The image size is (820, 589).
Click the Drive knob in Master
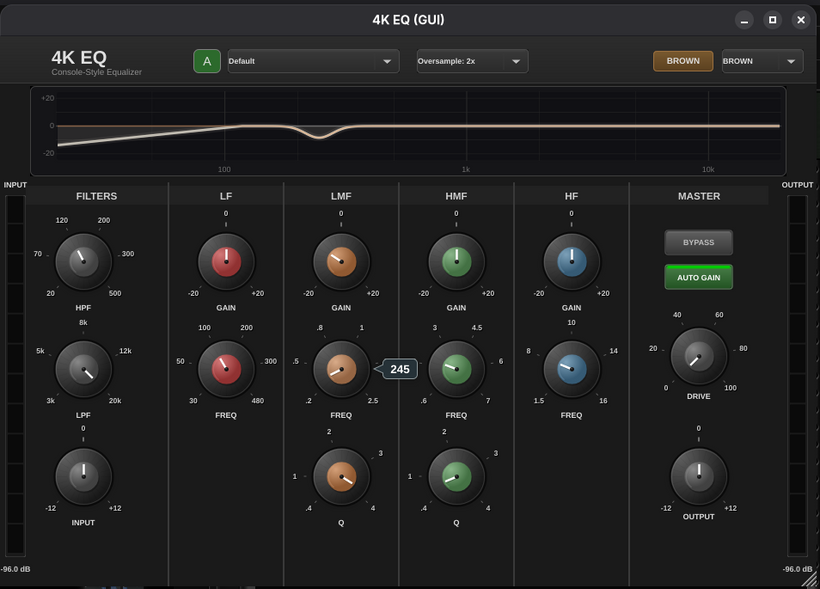coord(698,357)
